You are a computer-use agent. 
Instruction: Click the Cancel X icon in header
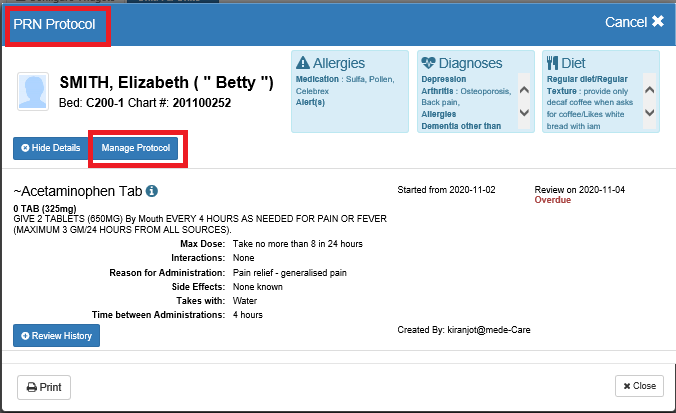point(657,21)
